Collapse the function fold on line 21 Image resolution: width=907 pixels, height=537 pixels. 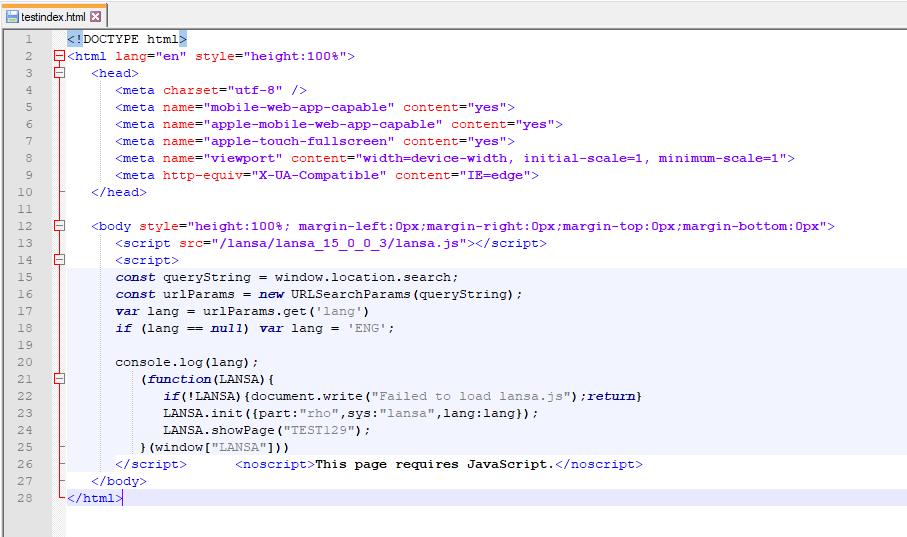click(59, 379)
